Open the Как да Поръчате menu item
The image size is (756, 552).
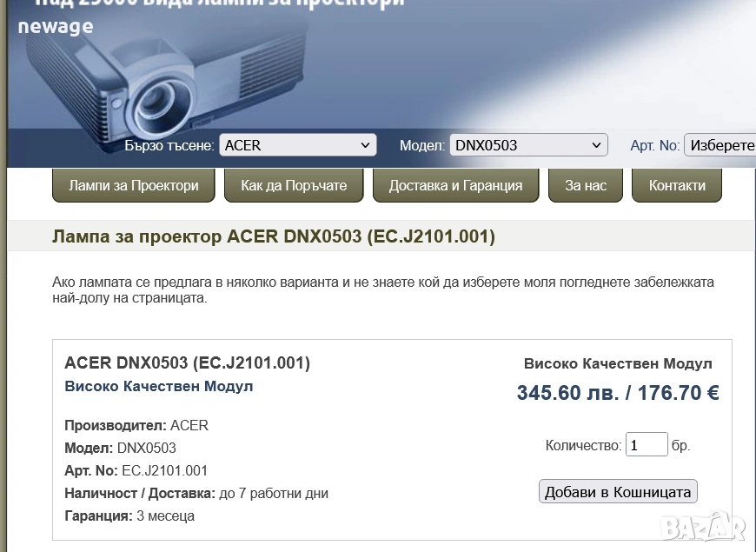294,185
